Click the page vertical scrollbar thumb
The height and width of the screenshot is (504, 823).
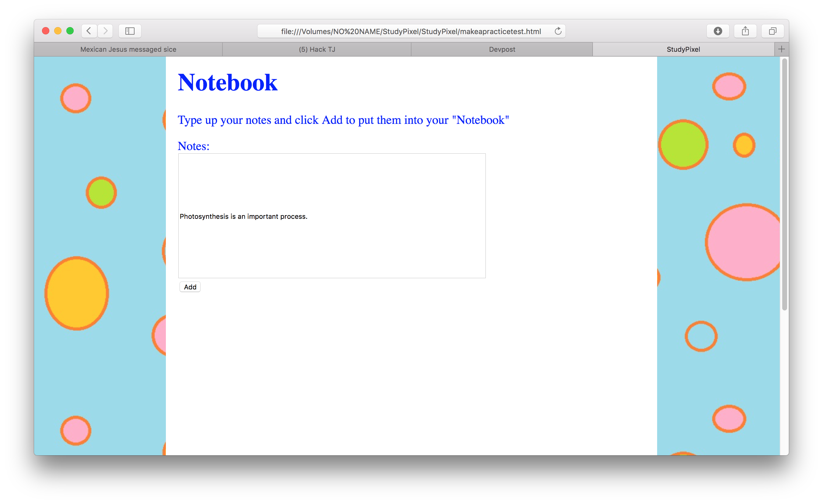pos(784,184)
